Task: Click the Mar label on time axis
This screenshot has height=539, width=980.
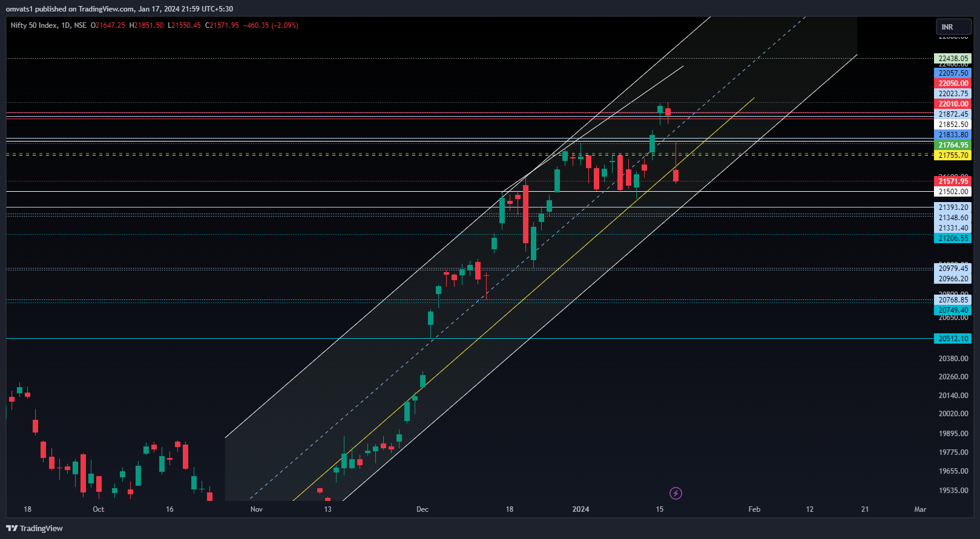Action: (920, 509)
